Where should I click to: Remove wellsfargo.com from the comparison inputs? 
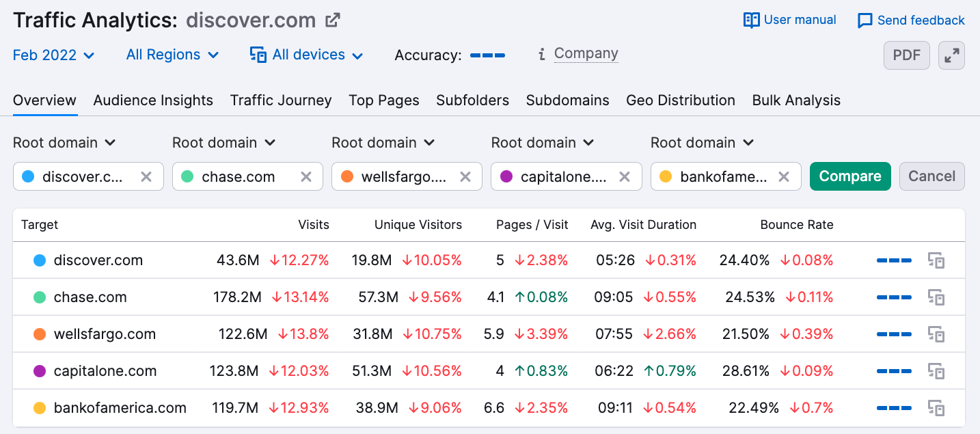[465, 176]
